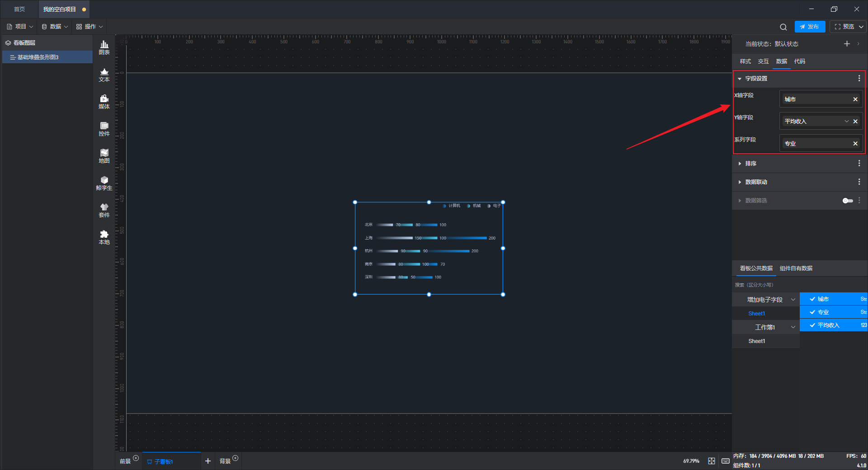Open the 地图 map components icon
The height and width of the screenshot is (470, 868).
tap(104, 156)
